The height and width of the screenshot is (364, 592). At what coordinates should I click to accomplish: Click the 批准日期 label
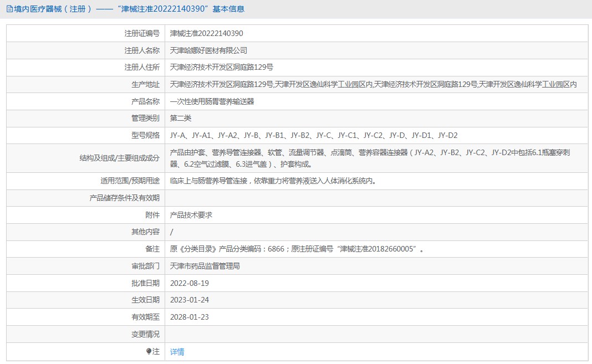[x=145, y=283]
